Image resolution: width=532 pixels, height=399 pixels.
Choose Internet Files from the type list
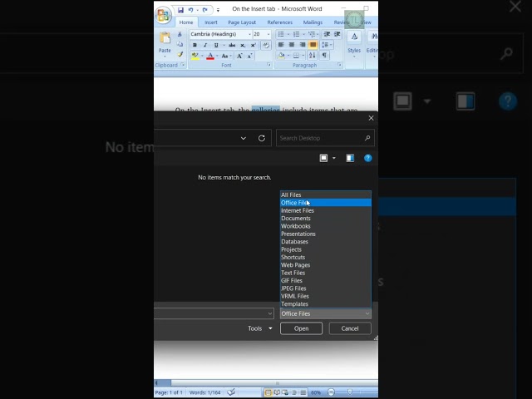(325, 210)
